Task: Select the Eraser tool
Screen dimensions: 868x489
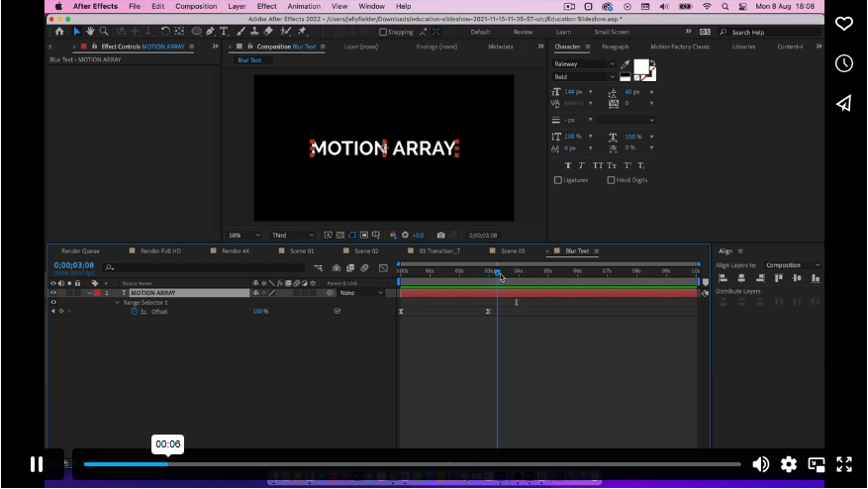Action: coord(268,32)
